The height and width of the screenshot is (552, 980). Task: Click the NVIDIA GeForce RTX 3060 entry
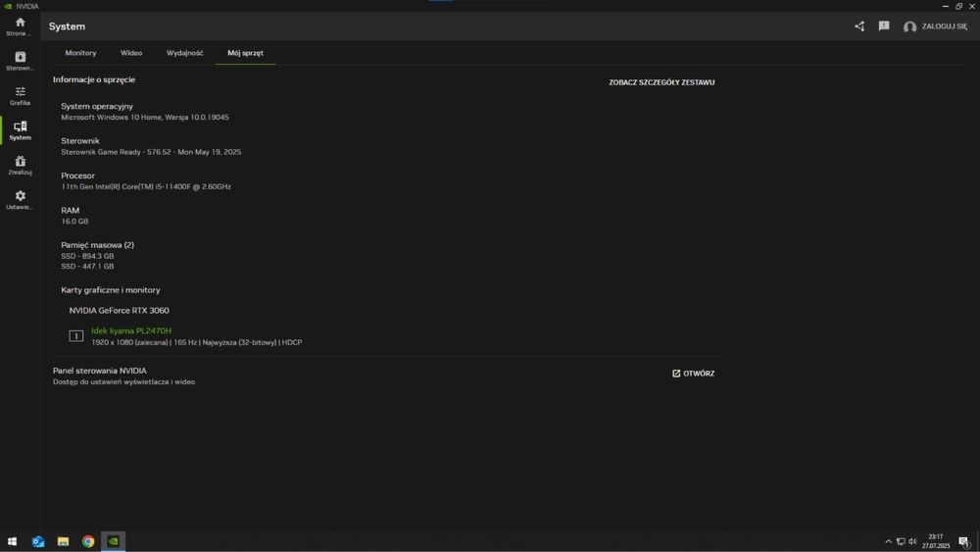(x=119, y=310)
